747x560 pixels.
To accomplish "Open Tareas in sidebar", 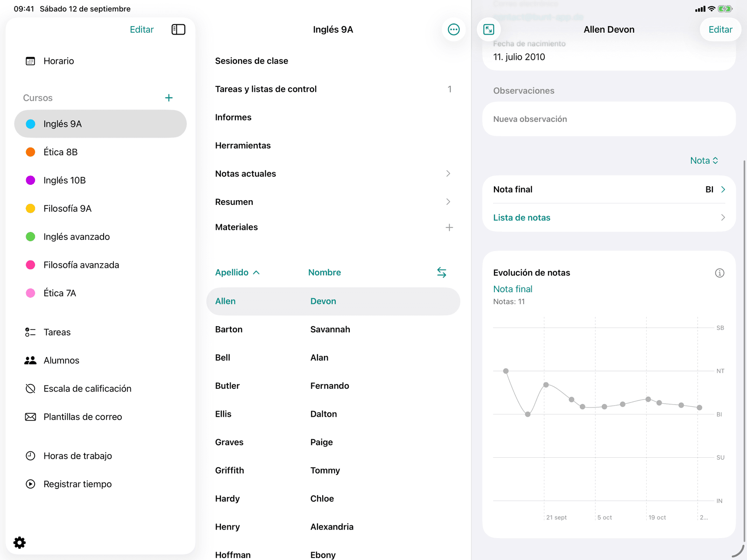I will coord(100,332).
